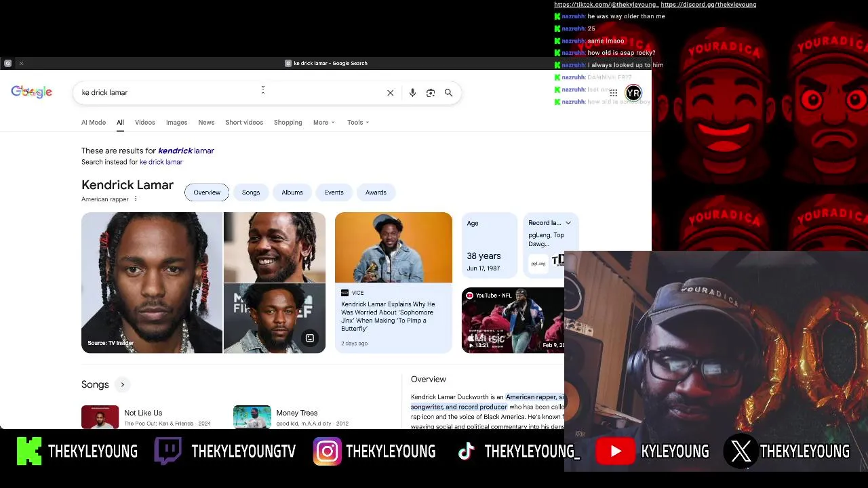Open large Kendrick Lamar portrait from TV Insider
Viewport: 868px width, 488px height.
[152, 283]
